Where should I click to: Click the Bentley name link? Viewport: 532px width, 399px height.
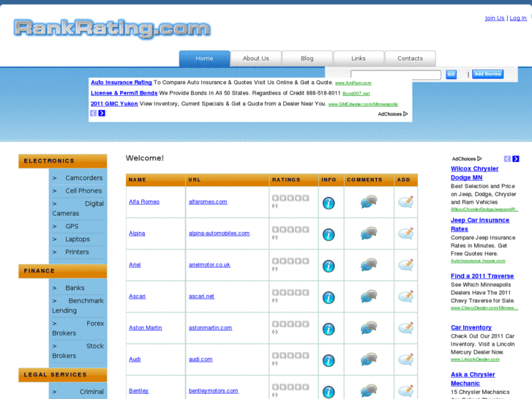pos(139,390)
